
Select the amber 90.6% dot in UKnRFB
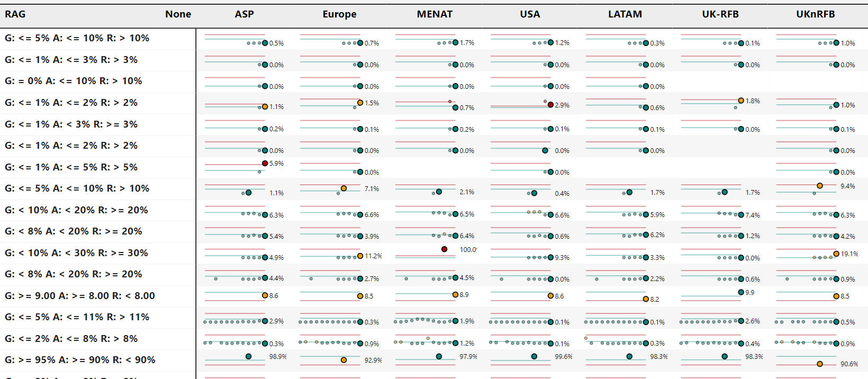pos(820,364)
